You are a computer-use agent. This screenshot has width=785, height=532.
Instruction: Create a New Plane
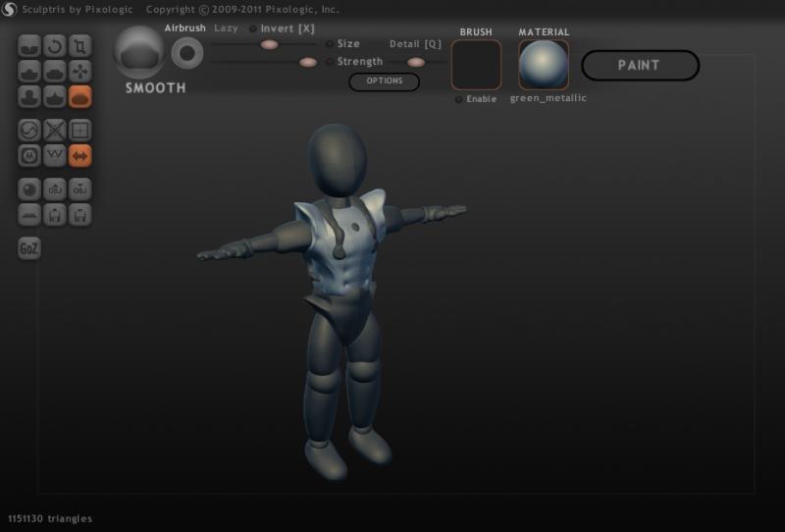tap(29, 214)
